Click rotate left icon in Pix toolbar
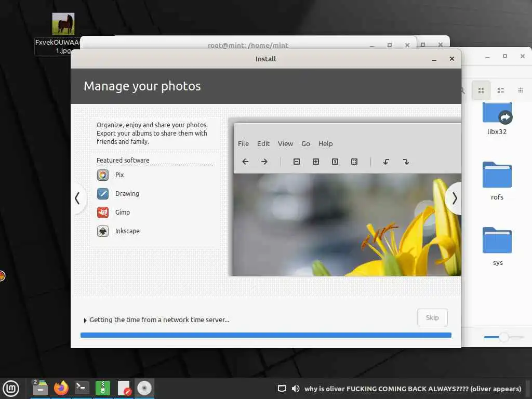532x399 pixels. (x=386, y=162)
